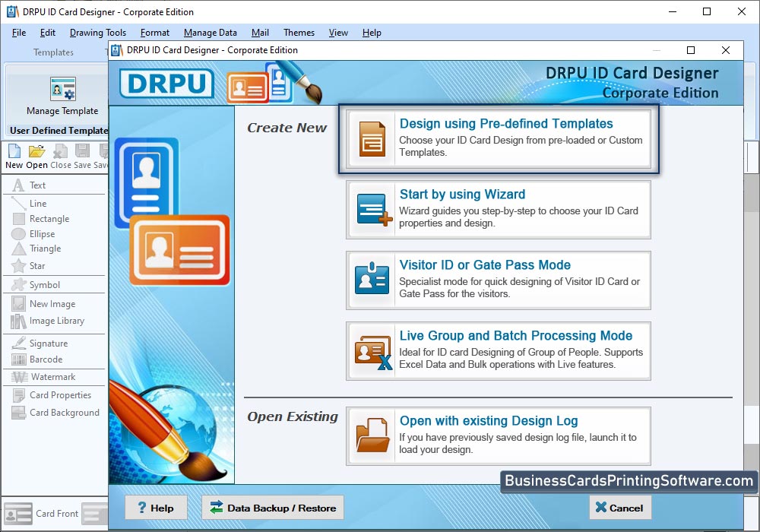Image resolution: width=760 pixels, height=532 pixels.
Task: Select the Star tool icon
Action: click(x=18, y=265)
